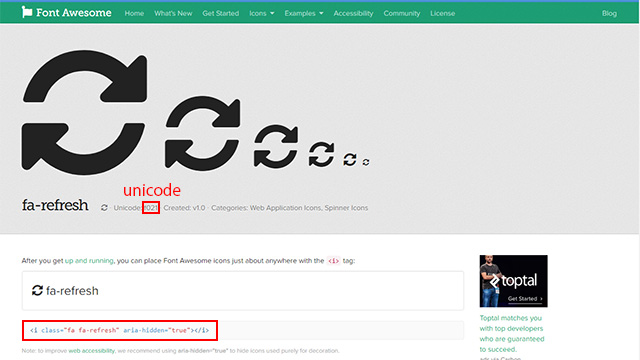Follow the 'web accessibility' link
The image size is (640, 360).
pos(91,351)
